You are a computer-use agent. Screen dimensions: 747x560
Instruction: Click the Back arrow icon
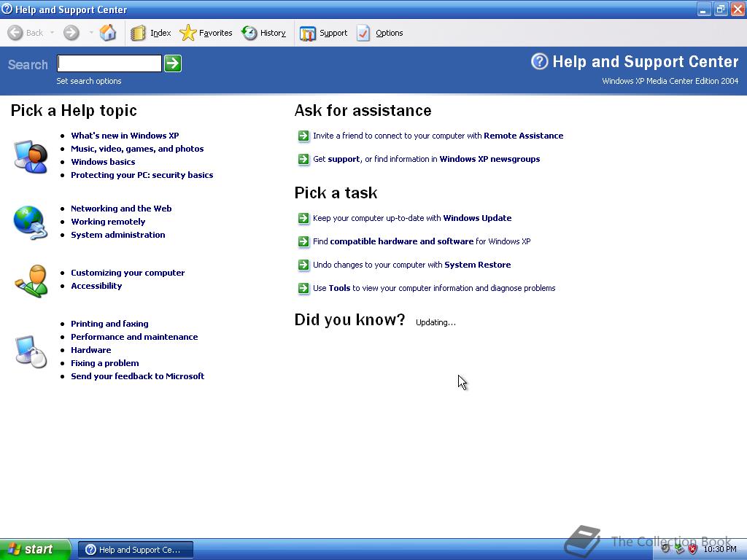(15, 33)
